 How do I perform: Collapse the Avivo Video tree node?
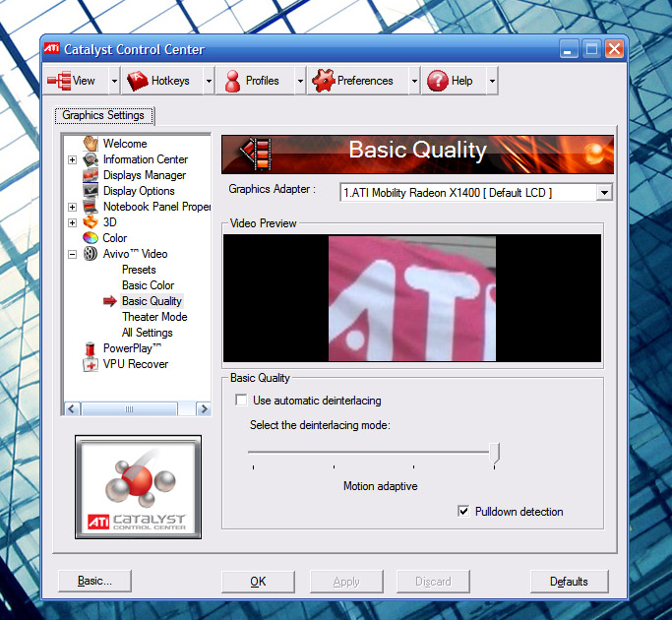[x=73, y=254]
